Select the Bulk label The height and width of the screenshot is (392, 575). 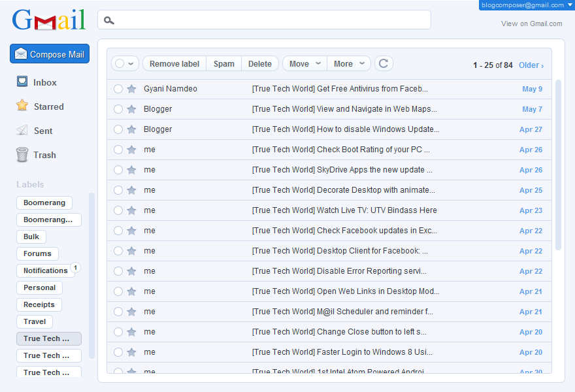point(31,237)
